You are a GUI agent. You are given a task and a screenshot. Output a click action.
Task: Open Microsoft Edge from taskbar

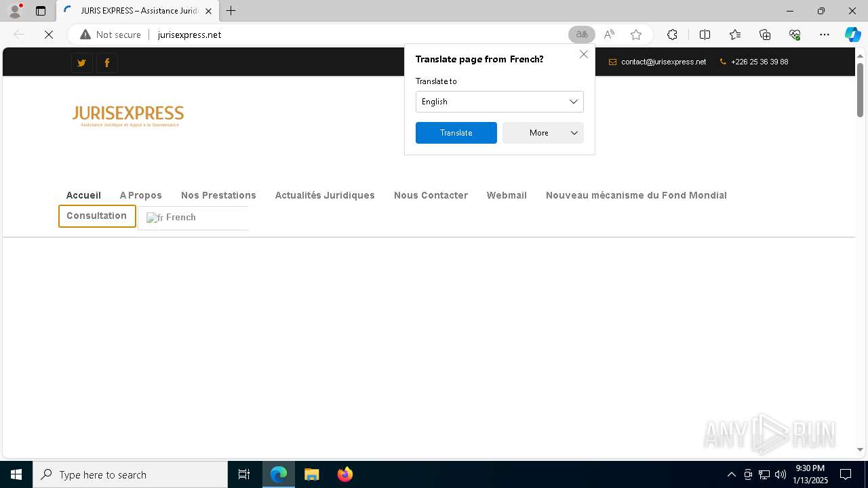(x=279, y=474)
